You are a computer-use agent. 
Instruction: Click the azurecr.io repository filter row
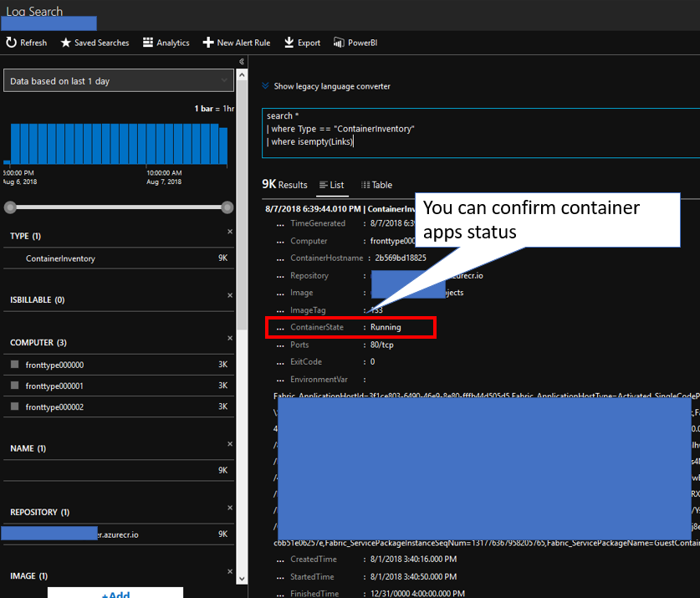(118, 534)
